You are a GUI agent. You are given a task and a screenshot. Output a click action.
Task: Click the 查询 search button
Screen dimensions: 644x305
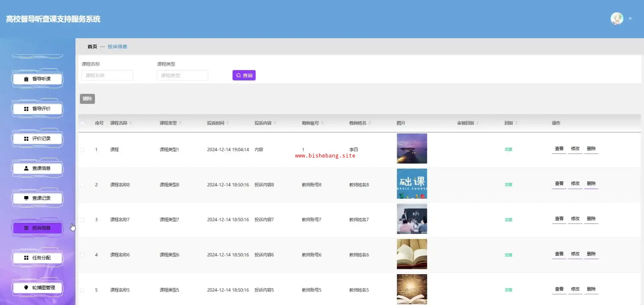point(244,75)
